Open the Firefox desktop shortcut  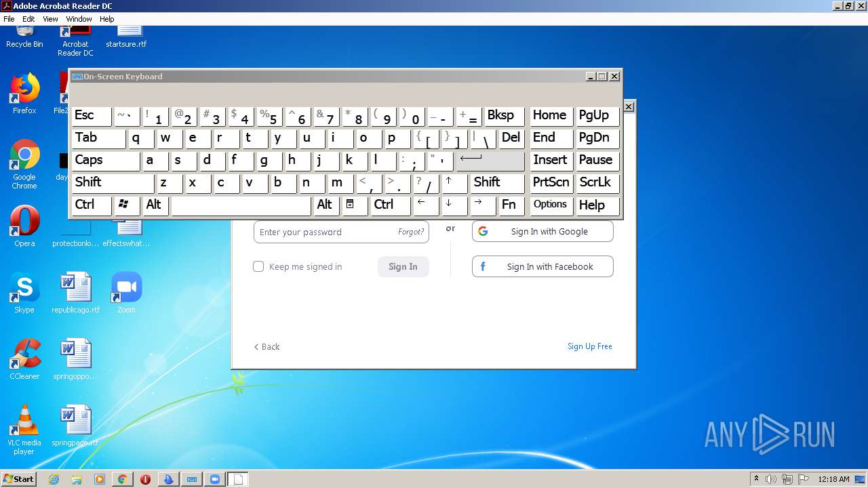pos(24,94)
